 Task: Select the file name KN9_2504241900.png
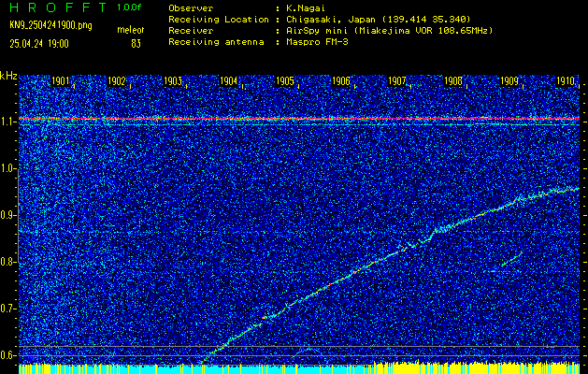point(50,25)
